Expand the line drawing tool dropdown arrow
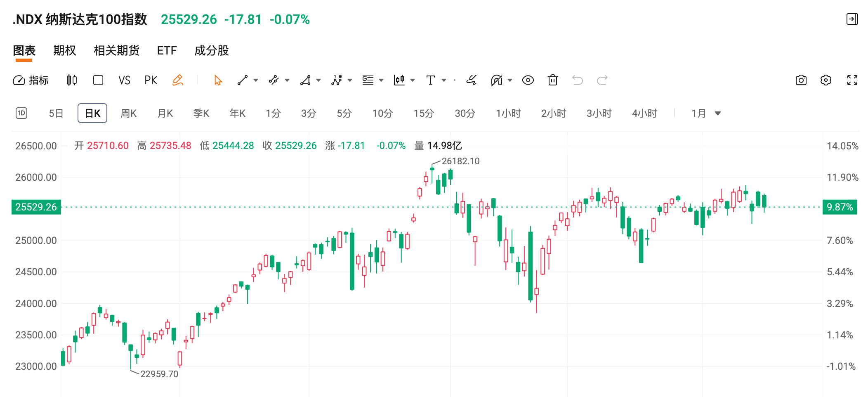Viewport: 868px width, 397px height. pos(256,80)
